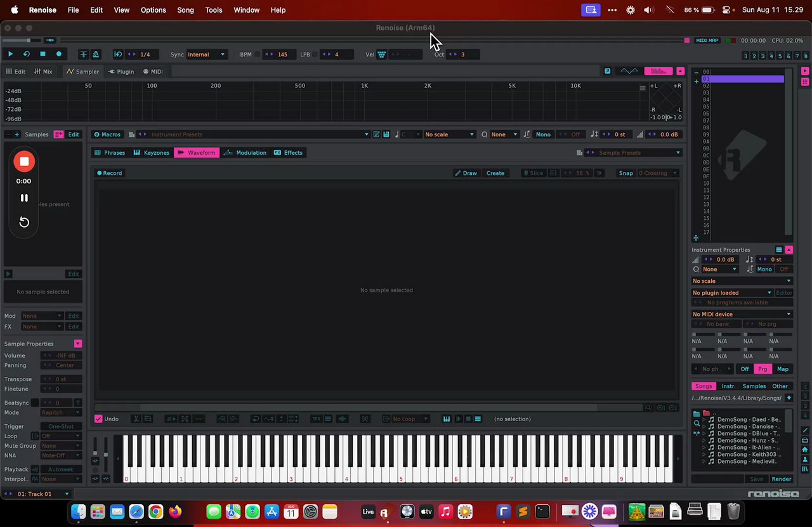Select DemoSong - Daed in song list

coord(749,420)
